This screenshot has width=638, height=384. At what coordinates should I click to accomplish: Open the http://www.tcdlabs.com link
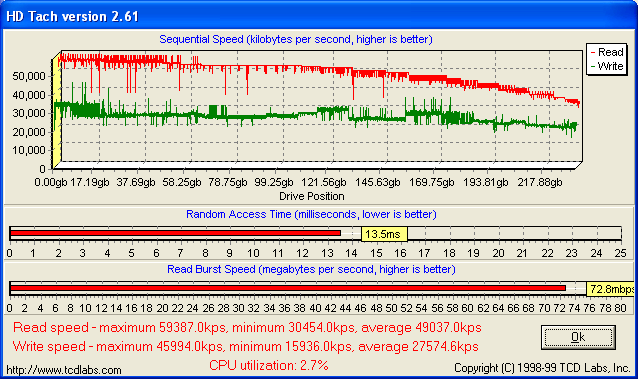[x=64, y=370]
